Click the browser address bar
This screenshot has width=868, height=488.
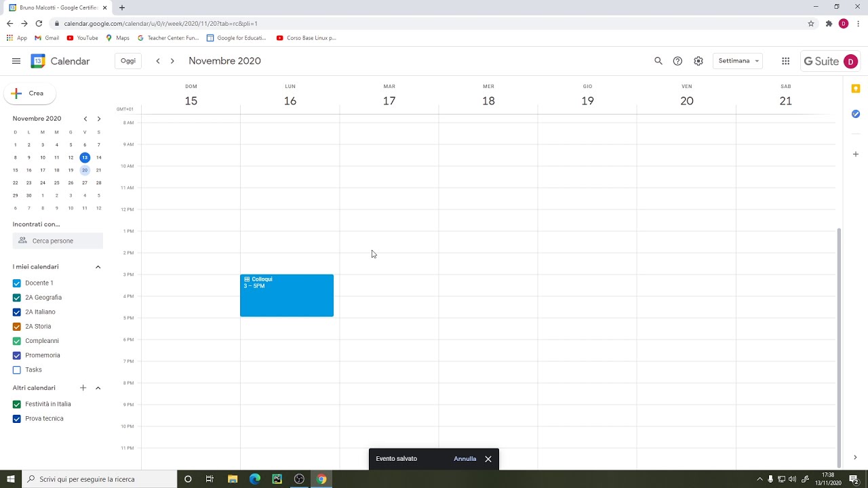[x=434, y=23]
